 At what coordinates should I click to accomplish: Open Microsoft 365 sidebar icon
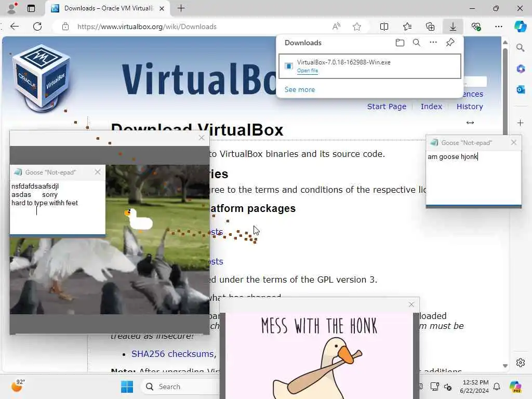coord(521,69)
